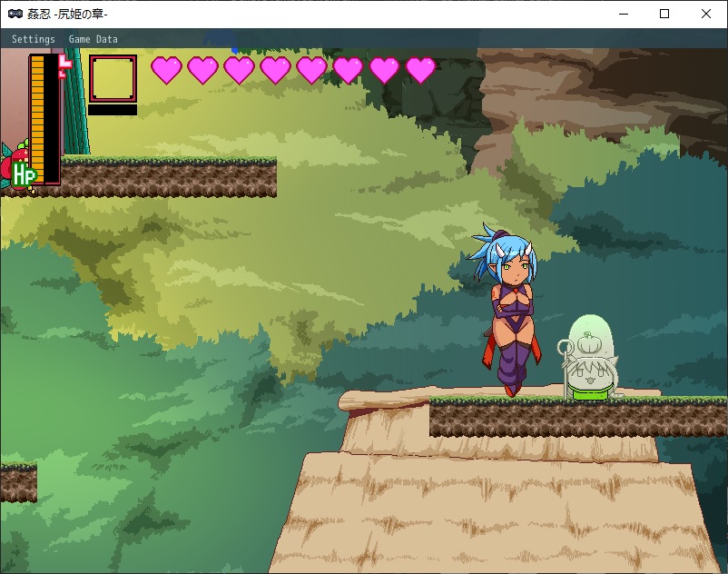Image resolution: width=728 pixels, height=574 pixels.
Task: Click the second pink heart
Action: [x=203, y=70]
